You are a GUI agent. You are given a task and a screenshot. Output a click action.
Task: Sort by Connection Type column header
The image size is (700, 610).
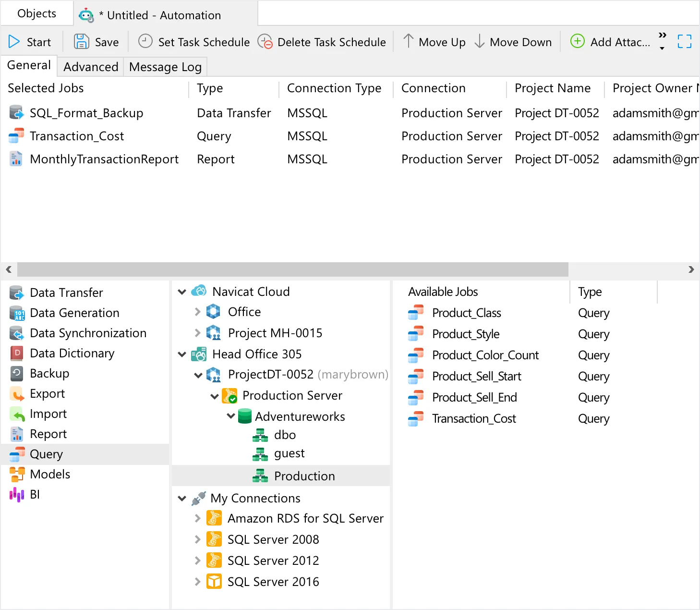pyautogui.click(x=334, y=88)
